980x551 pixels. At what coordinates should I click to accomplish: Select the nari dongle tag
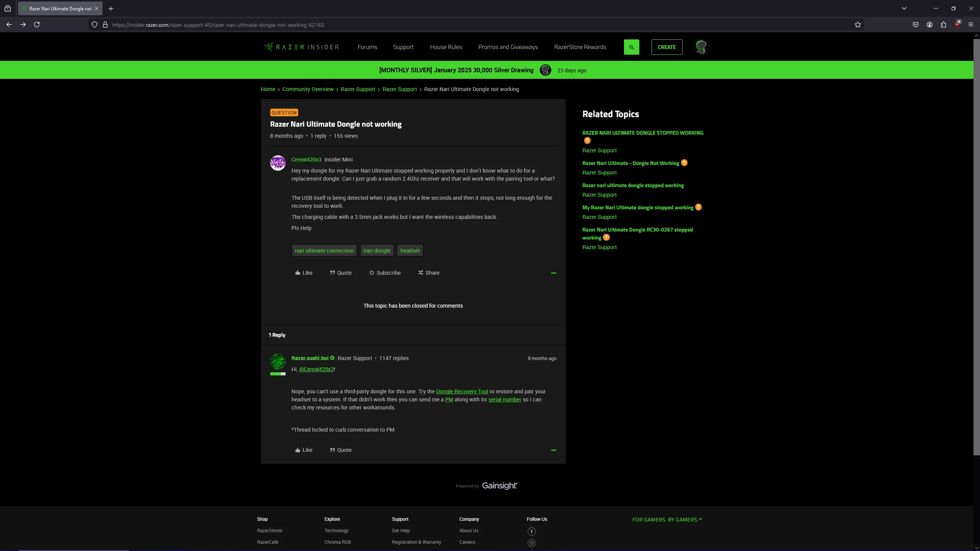[377, 251]
